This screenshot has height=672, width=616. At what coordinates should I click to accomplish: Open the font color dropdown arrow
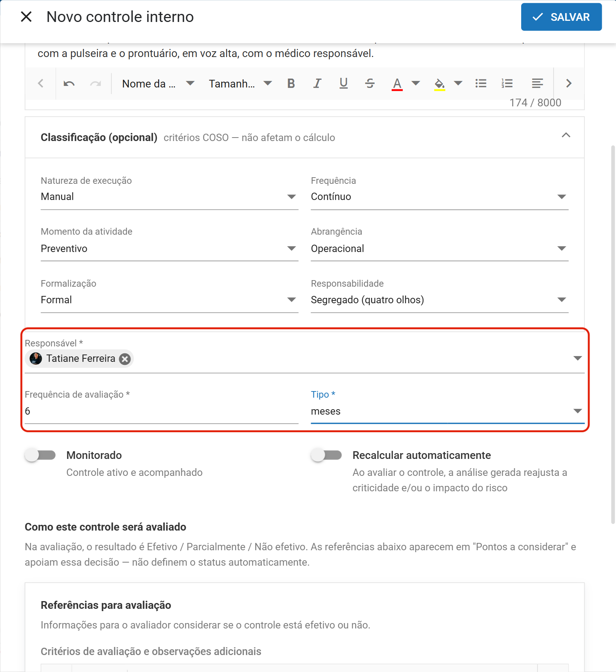[x=416, y=83]
